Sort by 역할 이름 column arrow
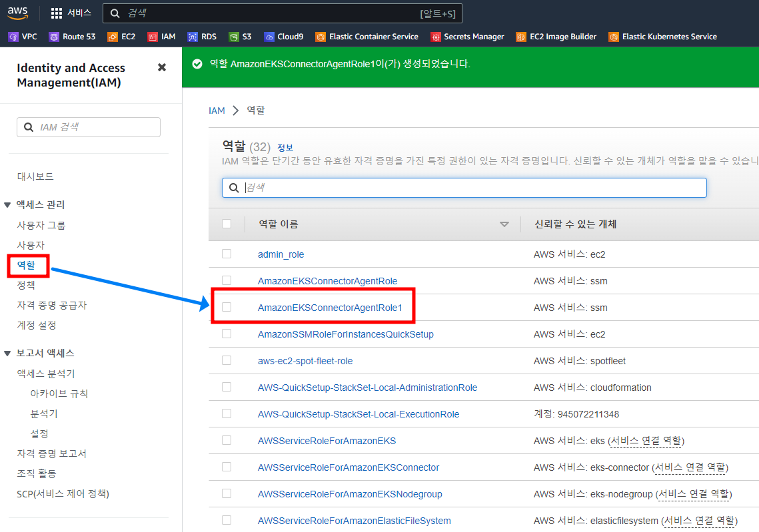The image size is (759, 532). pos(504,224)
